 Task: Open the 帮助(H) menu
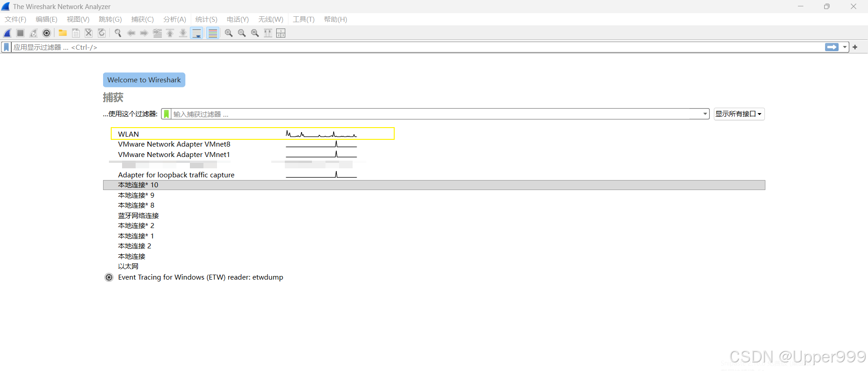point(335,19)
